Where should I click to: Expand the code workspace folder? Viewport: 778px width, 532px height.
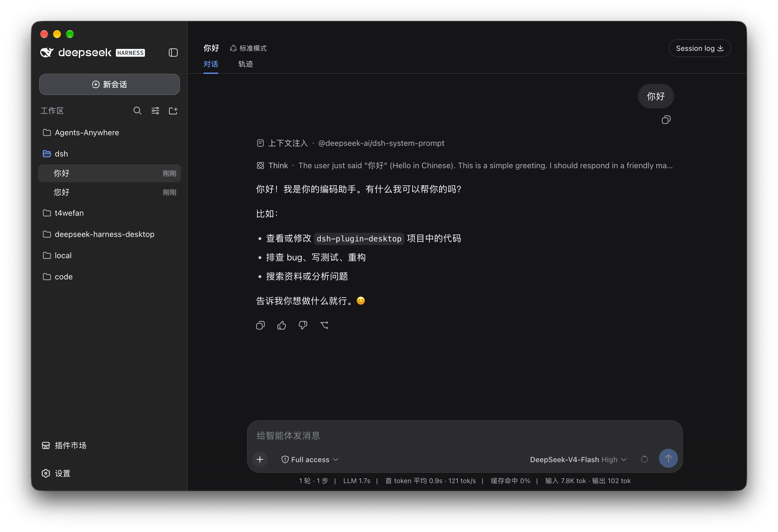110,277
